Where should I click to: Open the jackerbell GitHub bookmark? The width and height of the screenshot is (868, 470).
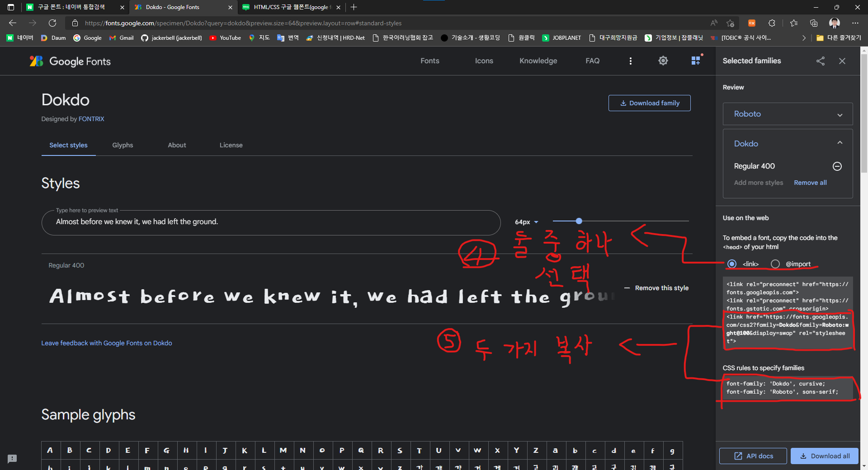click(171, 38)
